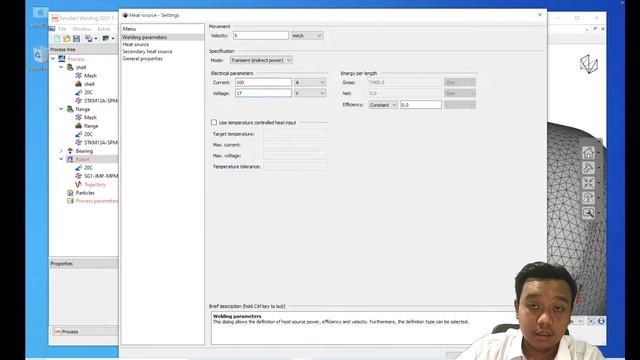Image resolution: width=640 pixels, height=360 pixels.
Task: Click the Velocity input field
Action: pos(261,36)
